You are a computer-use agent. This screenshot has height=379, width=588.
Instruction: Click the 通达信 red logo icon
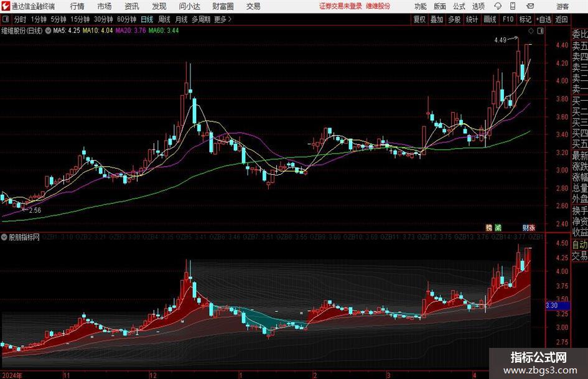[x=5, y=6]
